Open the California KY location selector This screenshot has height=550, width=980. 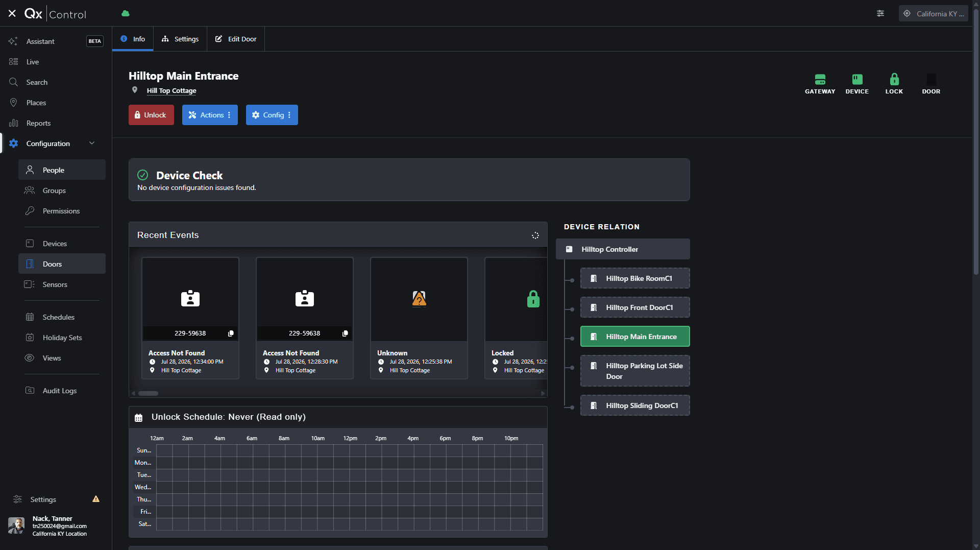coord(934,14)
